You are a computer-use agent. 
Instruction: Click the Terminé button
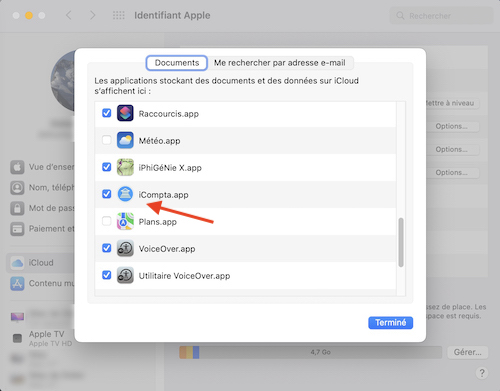(x=391, y=323)
